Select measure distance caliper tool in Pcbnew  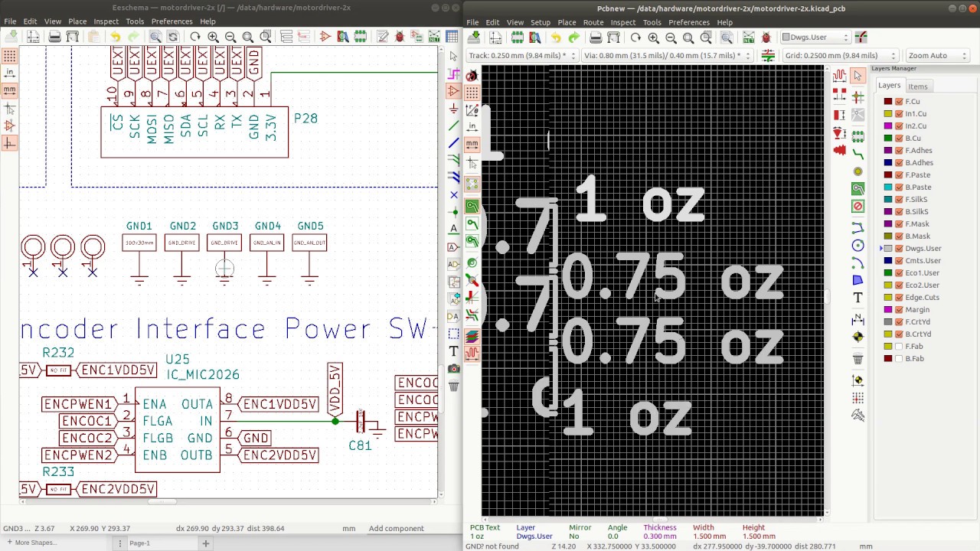857,415
